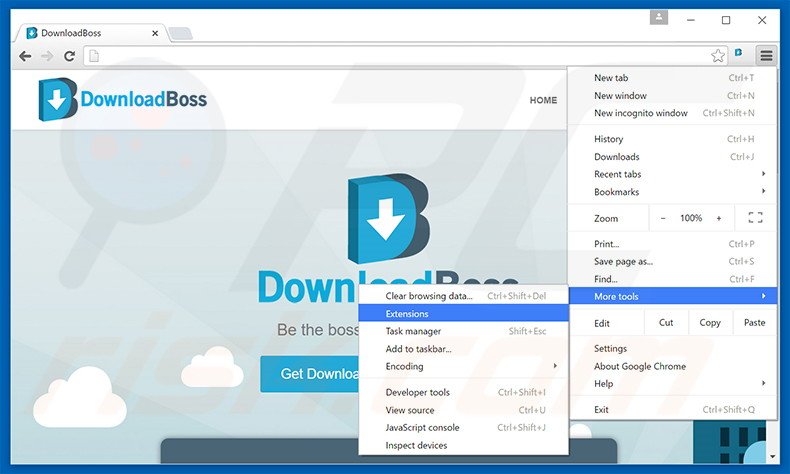Screen dimensions: 790x474
Task: Choose New window menu item
Action: (673, 95)
